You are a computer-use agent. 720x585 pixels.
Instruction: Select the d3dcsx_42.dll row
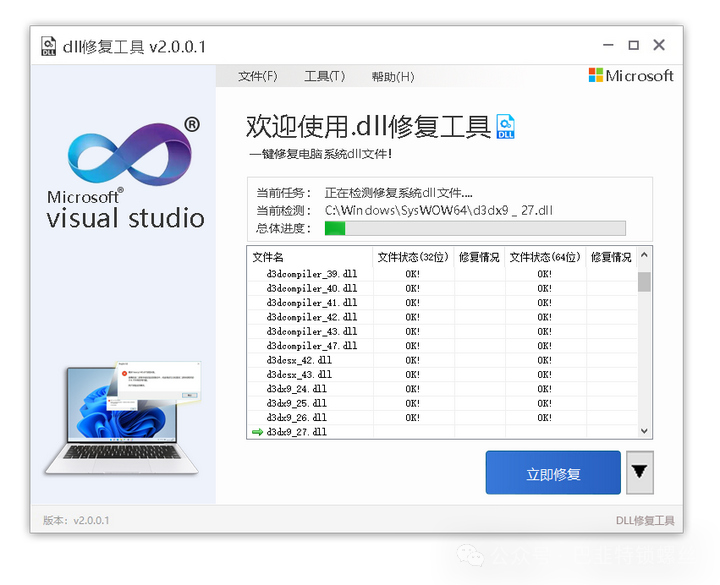coord(442,360)
